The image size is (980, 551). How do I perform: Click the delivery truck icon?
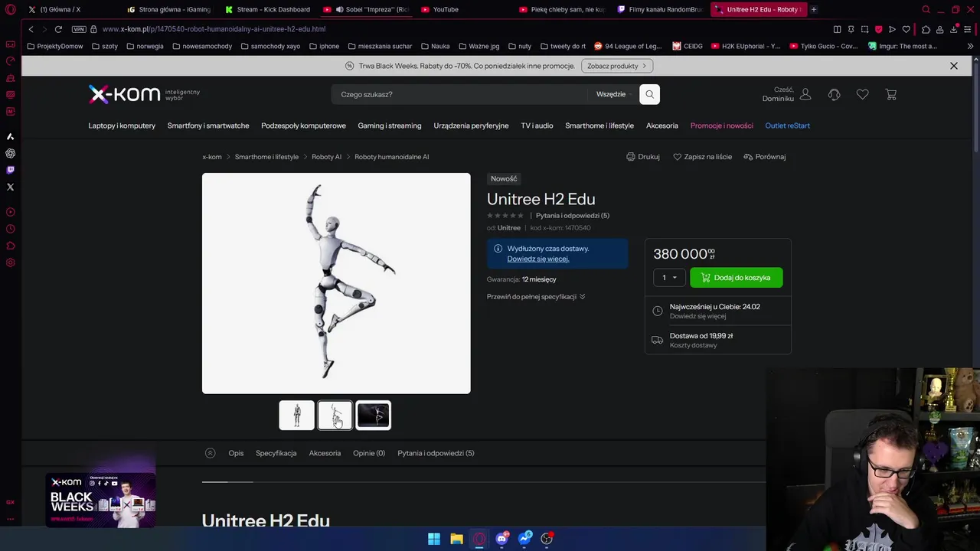coord(657,340)
